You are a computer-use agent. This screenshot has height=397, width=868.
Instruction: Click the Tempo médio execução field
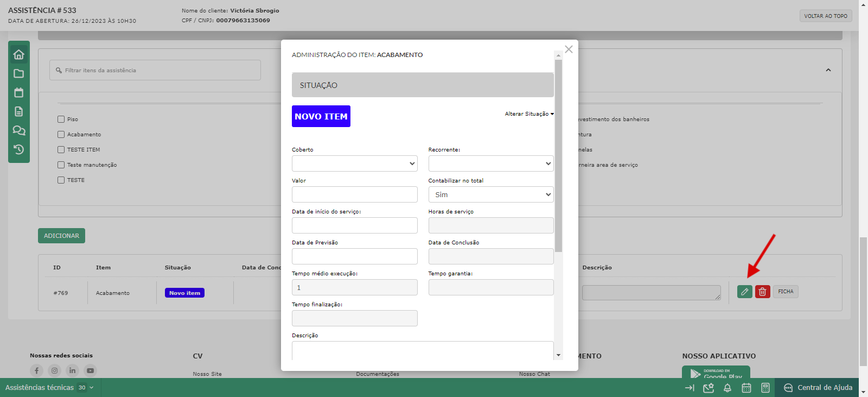[x=355, y=287]
